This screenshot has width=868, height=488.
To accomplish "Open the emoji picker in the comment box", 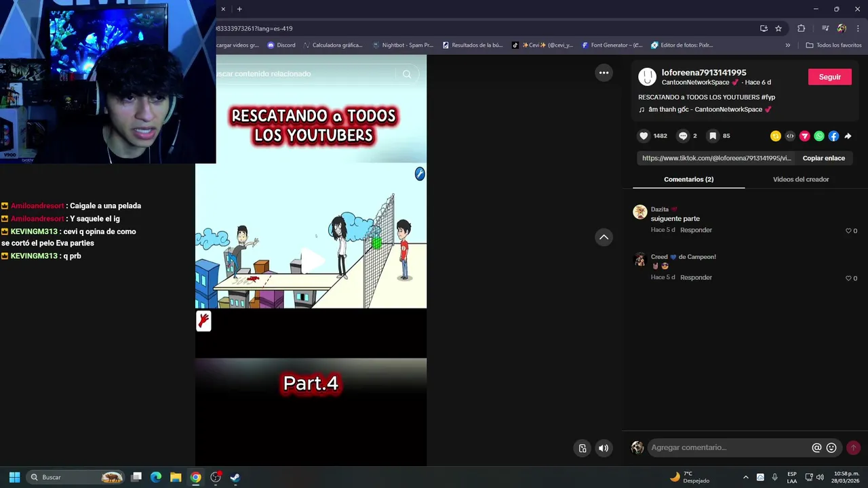I will click(x=831, y=447).
